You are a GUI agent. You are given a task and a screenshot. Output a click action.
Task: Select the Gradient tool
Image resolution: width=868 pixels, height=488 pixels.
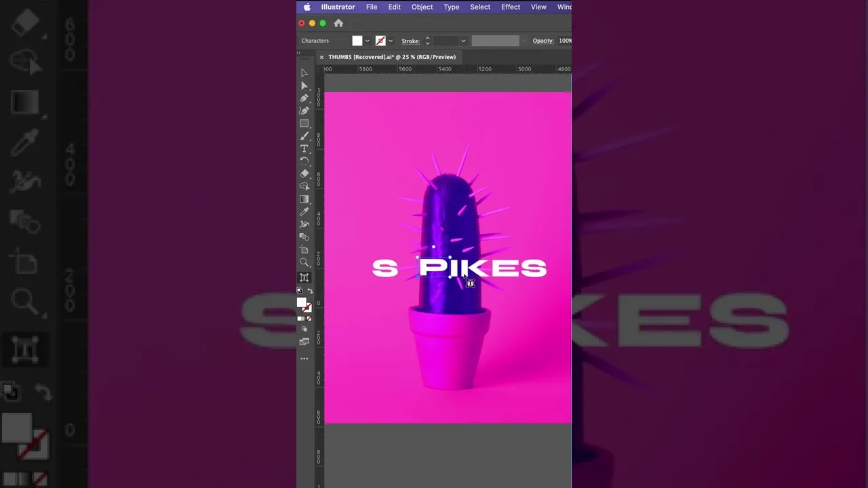click(x=304, y=199)
